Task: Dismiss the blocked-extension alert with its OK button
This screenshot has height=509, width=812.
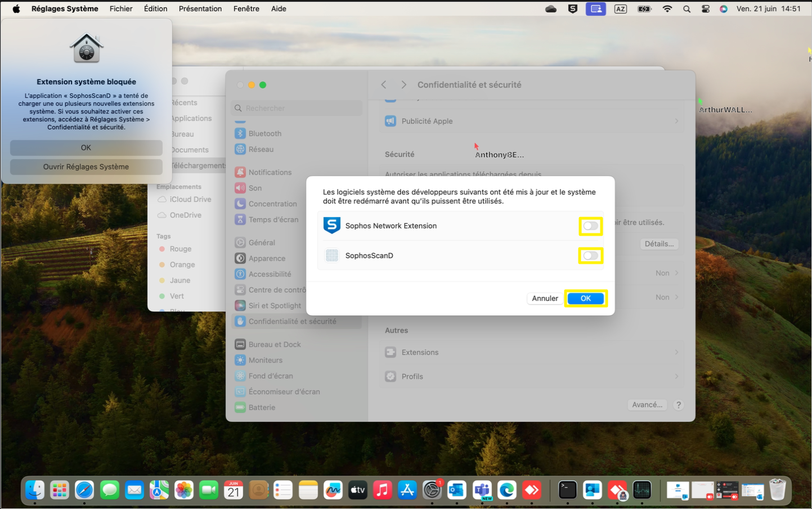Action: click(86, 147)
